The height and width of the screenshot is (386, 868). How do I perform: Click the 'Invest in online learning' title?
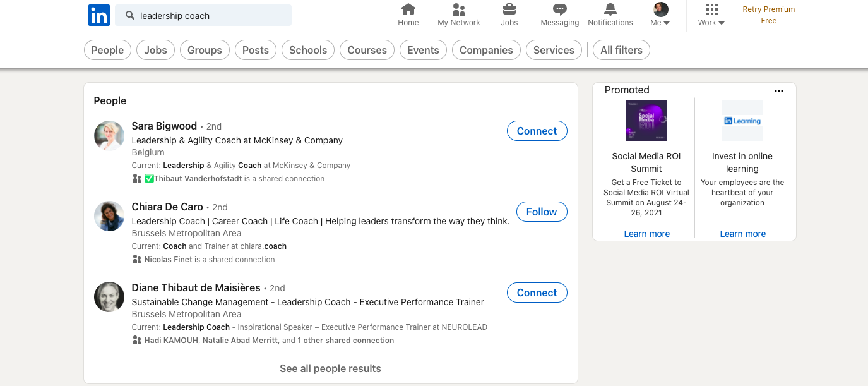coord(742,162)
